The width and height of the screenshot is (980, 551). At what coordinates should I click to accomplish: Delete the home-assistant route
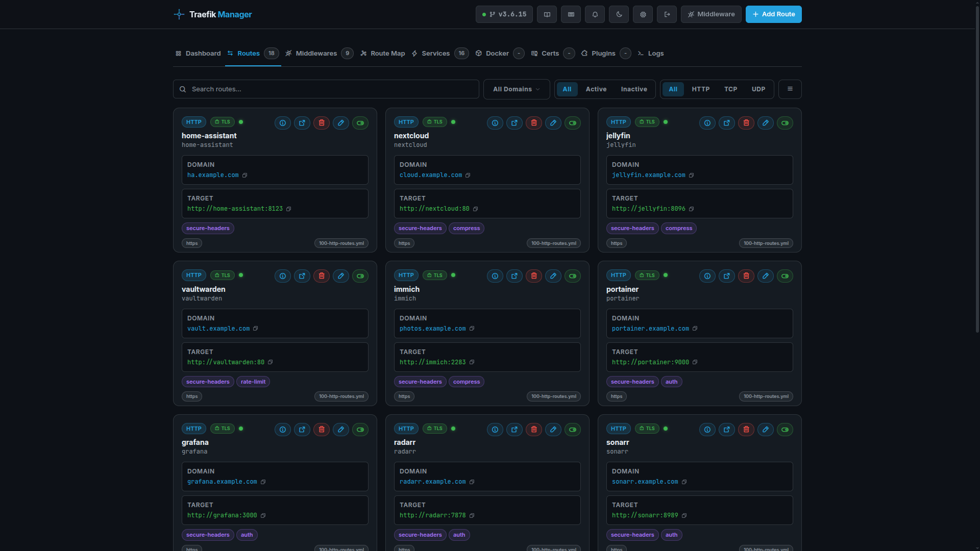pyautogui.click(x=322, y=123)
